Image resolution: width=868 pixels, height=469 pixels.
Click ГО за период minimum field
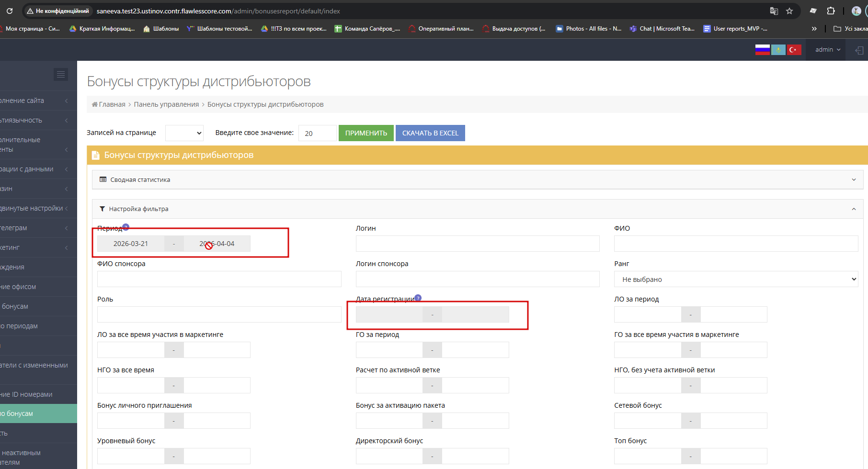coord(389,350)
